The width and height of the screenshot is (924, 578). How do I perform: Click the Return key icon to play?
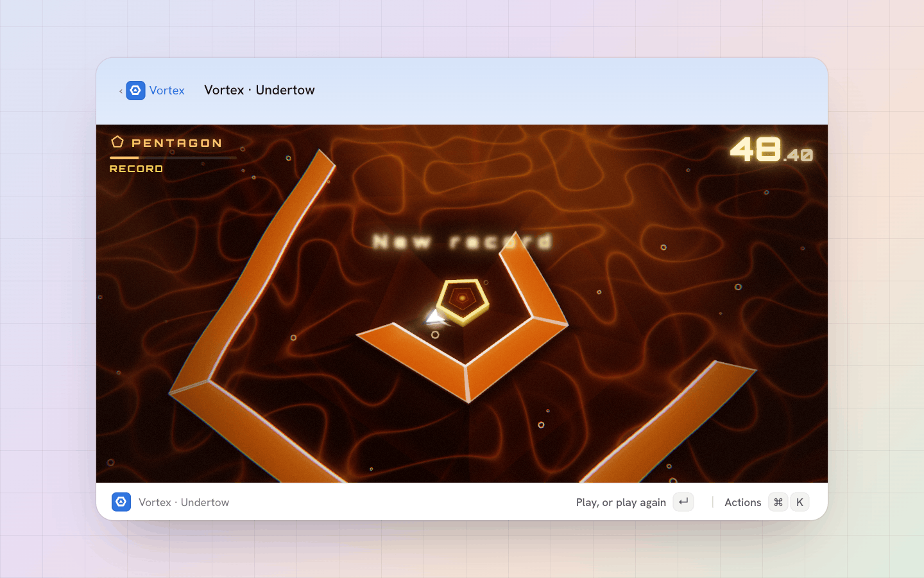[683, 502]
